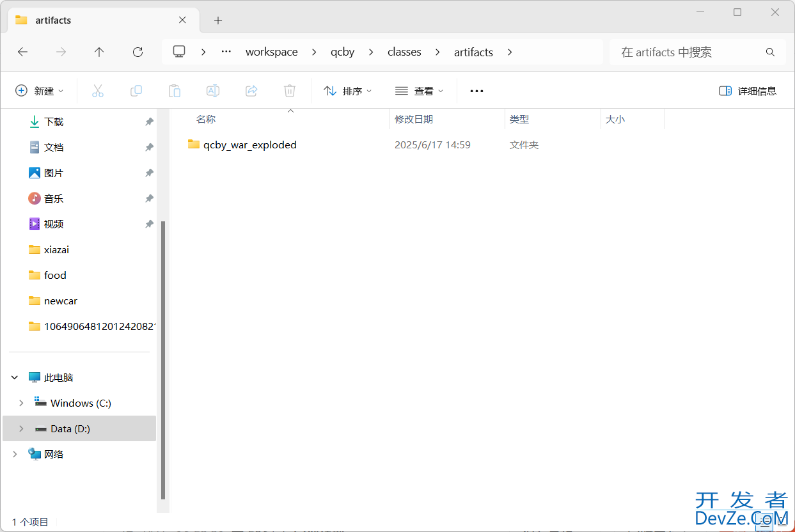Open the 排序 sort dropdown
The width and height of the screenshot is (795, 532).
click(x=347, y=91)
